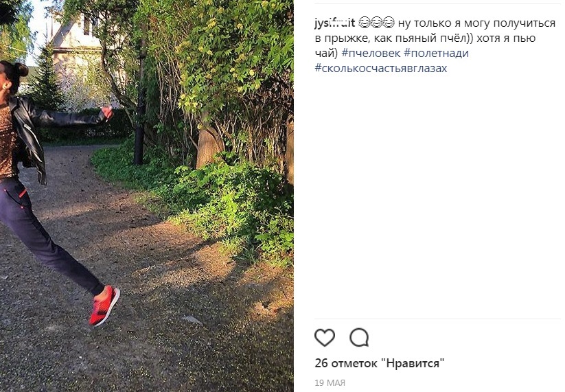
Task: Open the #сколькосчастьявглазах hashtag
Action: coord(381,68)
